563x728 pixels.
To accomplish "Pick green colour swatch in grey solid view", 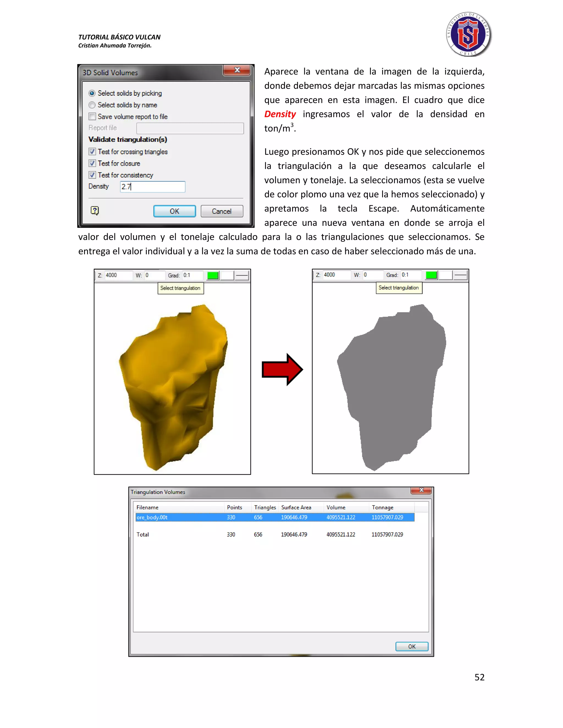I will click(x=431, y=275).
